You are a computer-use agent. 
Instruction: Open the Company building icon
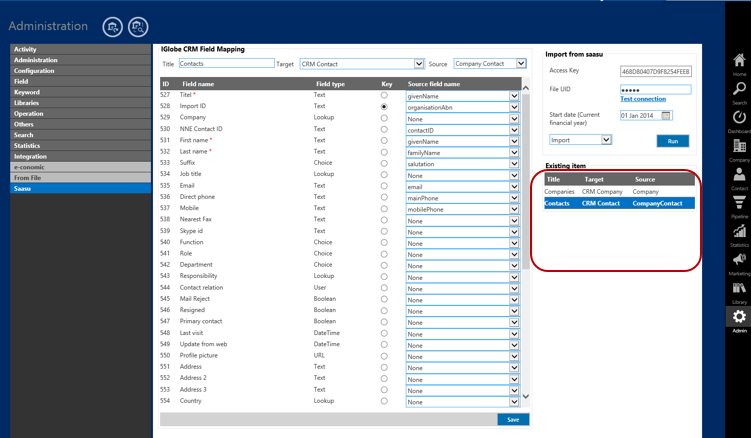[739, 146]
